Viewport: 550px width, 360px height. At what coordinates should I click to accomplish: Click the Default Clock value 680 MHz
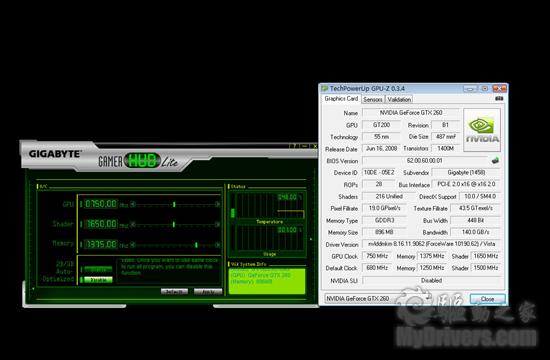coord(377,268)
